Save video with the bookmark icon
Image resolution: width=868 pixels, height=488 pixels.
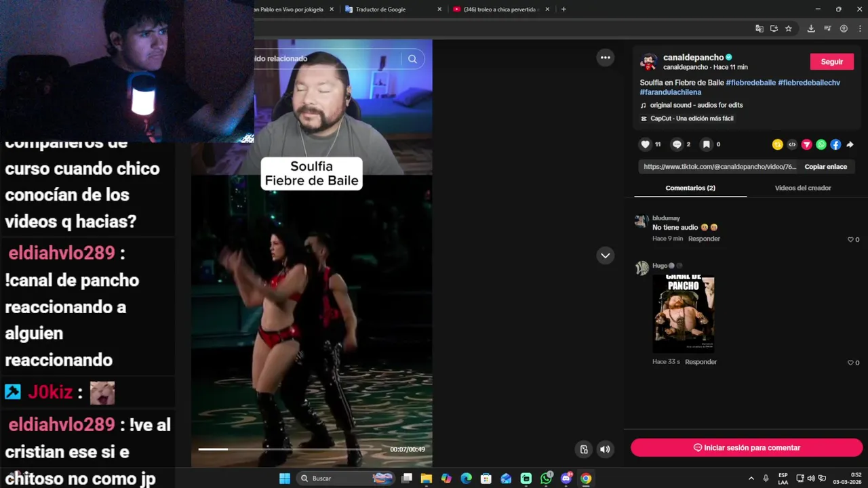706,144
